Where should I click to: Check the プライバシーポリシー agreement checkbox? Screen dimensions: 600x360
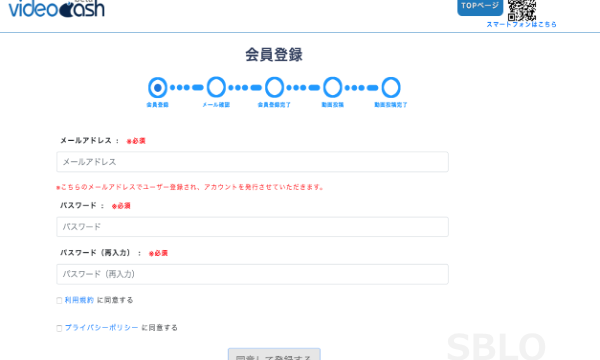(59, 328)
